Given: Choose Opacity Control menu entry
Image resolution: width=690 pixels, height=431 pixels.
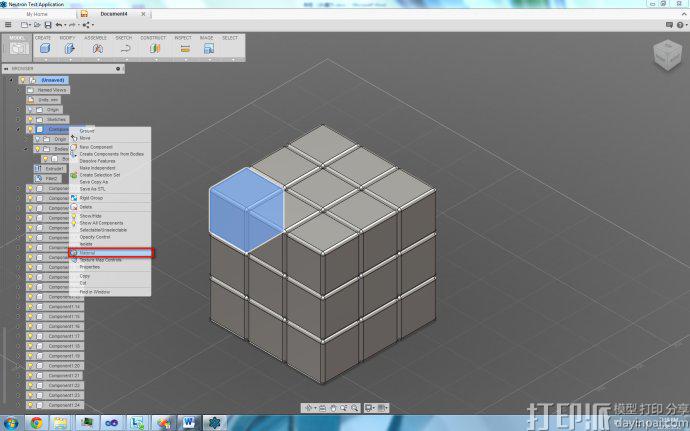Looking at the screenshot, I should (x=110, y=237).
